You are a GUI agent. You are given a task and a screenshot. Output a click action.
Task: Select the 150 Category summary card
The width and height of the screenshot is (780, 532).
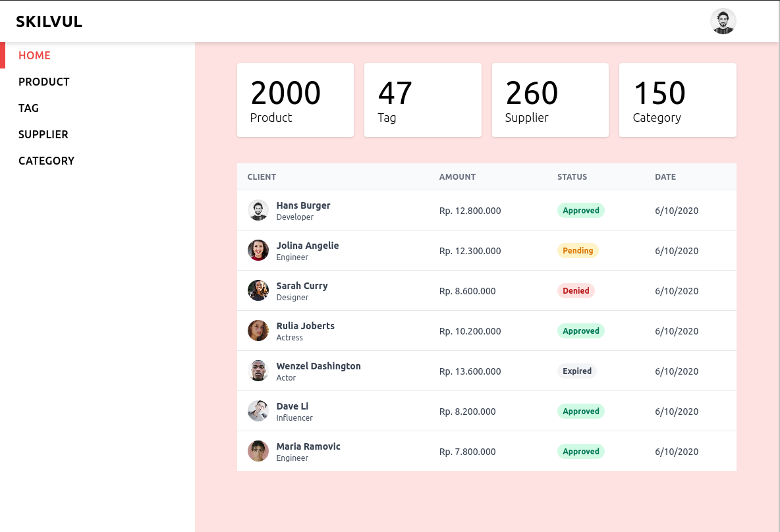677,100
